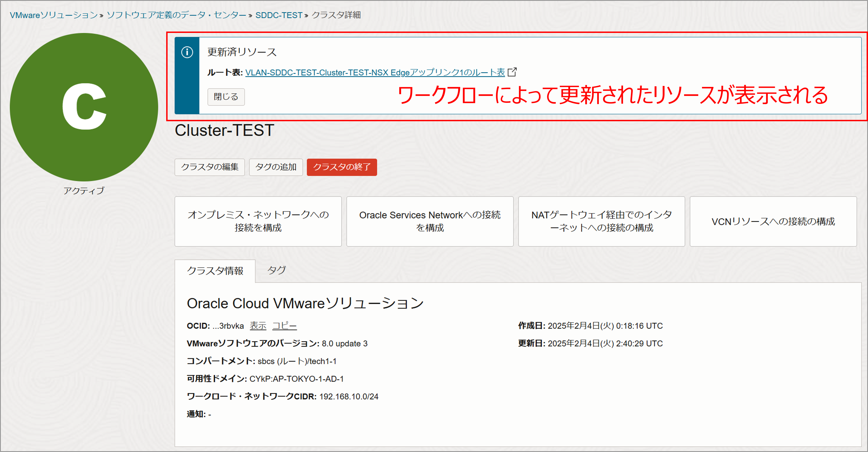Click the OCID value ...3rbvka
The height and width of the screenshot is (452, 868).
pos(228,326)
